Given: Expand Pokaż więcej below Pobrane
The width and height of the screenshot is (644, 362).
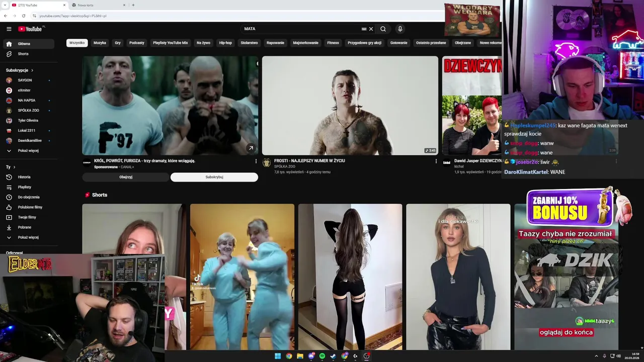Looking at the screenshot, I should [x=28, y=237].
